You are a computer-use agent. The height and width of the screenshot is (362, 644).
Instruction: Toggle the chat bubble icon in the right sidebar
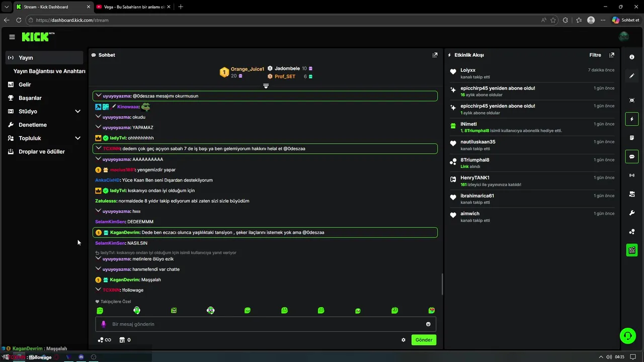[632, 156]
